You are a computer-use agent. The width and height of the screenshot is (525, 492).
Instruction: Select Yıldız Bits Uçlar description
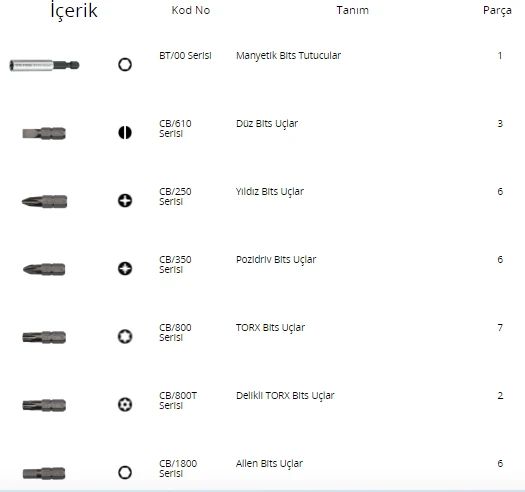click(270, 192)
